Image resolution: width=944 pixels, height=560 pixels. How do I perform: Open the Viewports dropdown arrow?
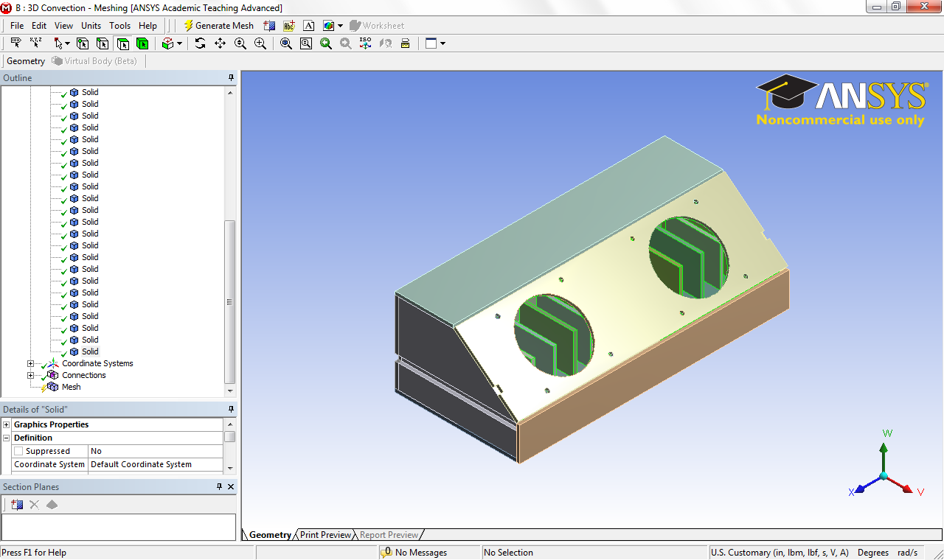442,43
